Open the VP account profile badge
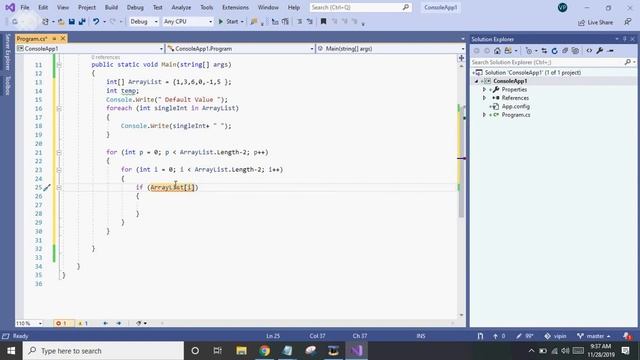 click(x=562, y=7)
